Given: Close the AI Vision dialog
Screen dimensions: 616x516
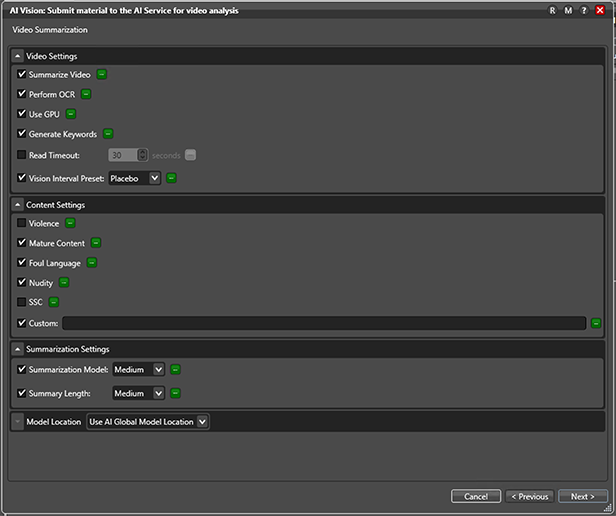Looking at the screenshot, I should point(600,11).
